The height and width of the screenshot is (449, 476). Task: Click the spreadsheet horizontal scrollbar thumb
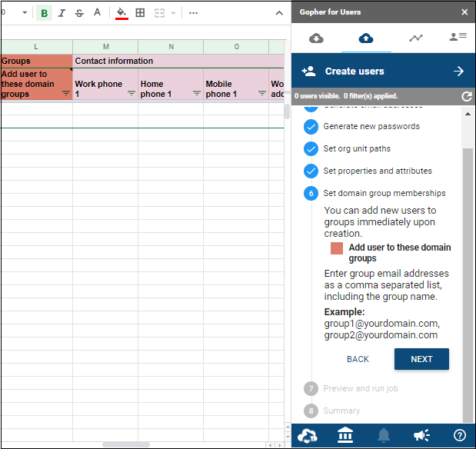click(126, 444)
